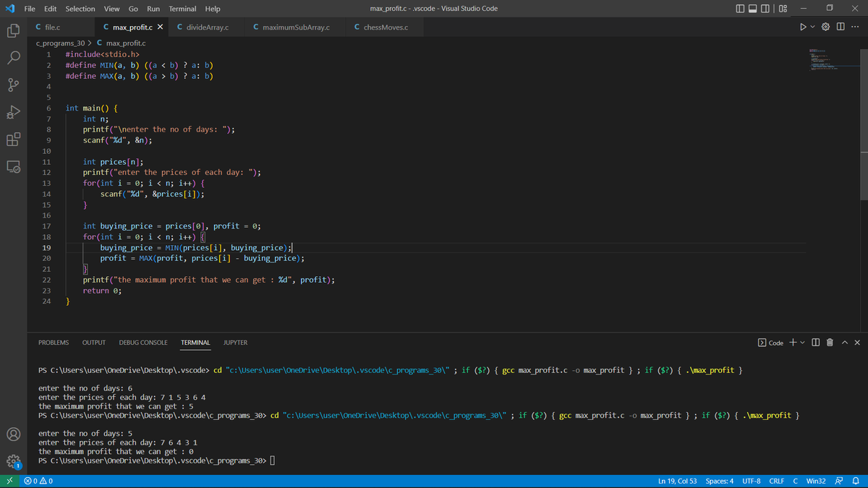Switch to the DEBUG CONSOLE panel tab
The width and height of the screenshot is (868, 488).
tap(143, 343)
